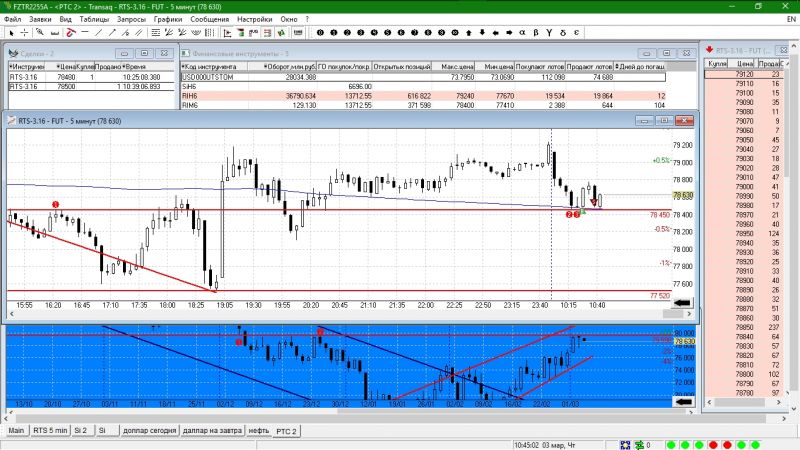Click red marker 1 on main chart
The height and width of the screenshot is (450, 800).
click(x=56, y=205)
